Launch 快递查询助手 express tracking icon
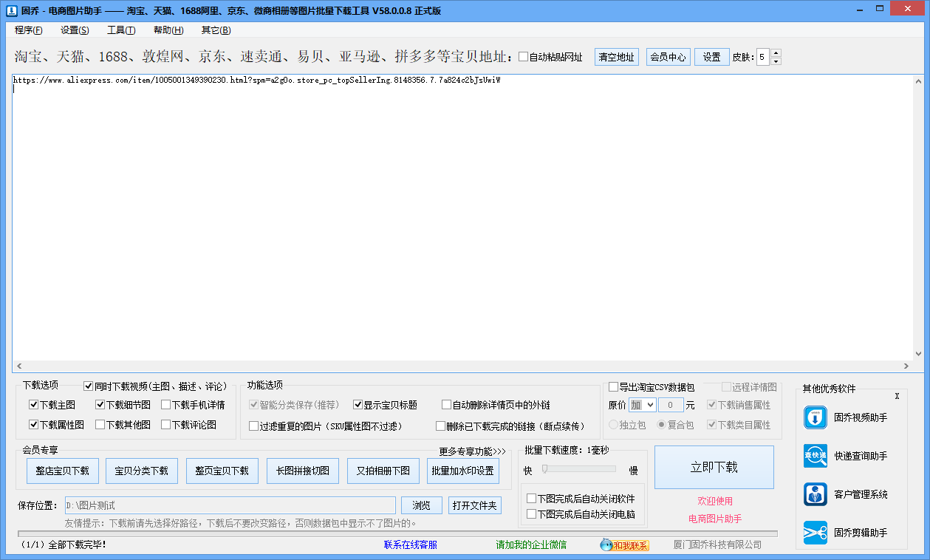This screenshot has width=930, height=560. click(815, 456)
